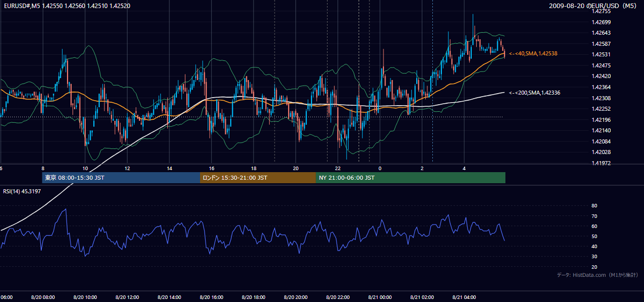Screen dimensions: 644x302
Task: Click price level 1.42252 on axis
Action: [601, 109]
